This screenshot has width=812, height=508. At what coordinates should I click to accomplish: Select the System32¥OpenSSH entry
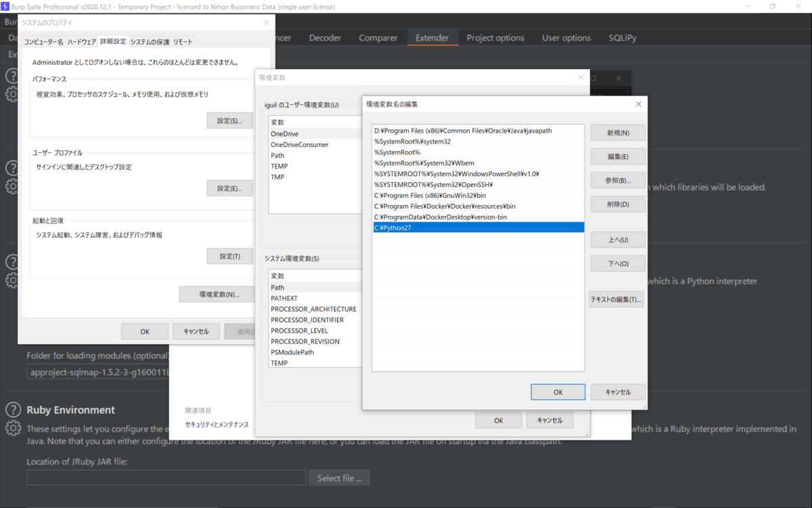point(478,185)
